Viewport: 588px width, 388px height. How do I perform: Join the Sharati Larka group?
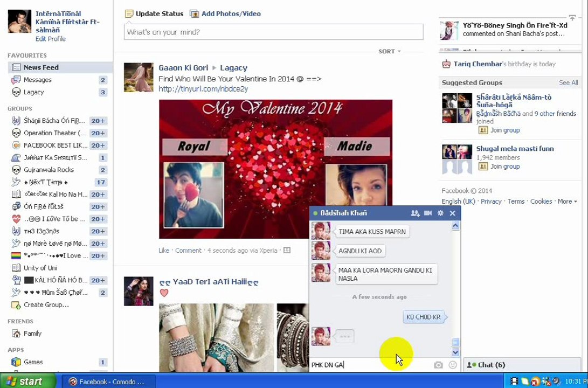(x=505, y=130)
